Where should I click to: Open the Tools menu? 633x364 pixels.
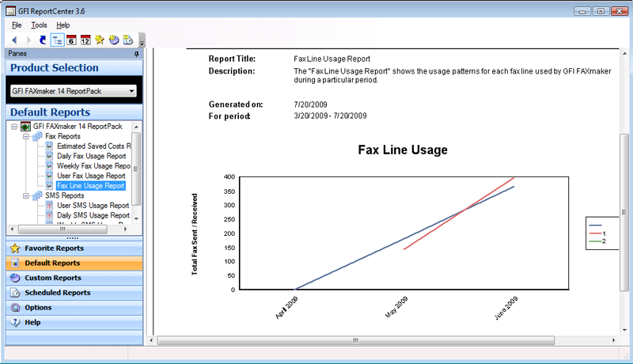[39, 25]
